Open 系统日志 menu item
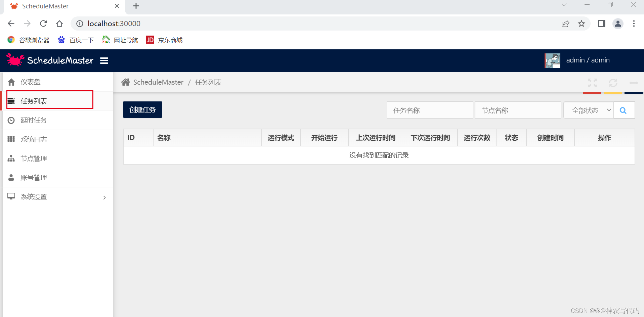 pyautogui.click(x=58, y=139)
